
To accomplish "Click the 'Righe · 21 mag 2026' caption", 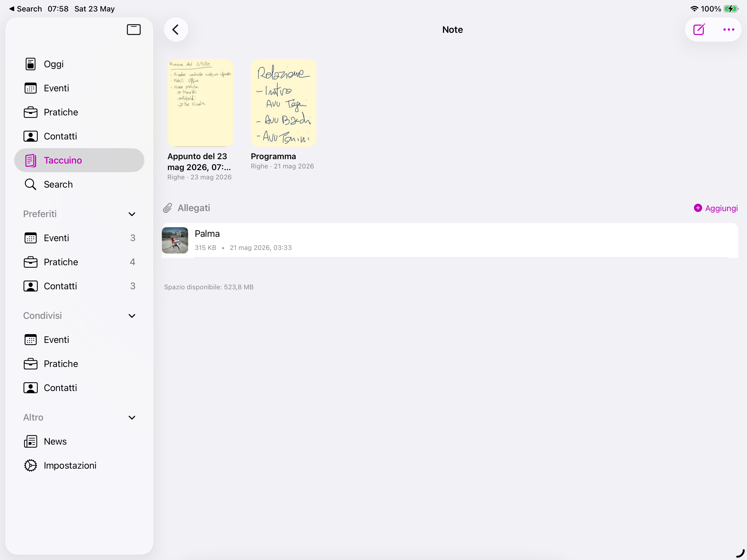I will tap(282, 166).
